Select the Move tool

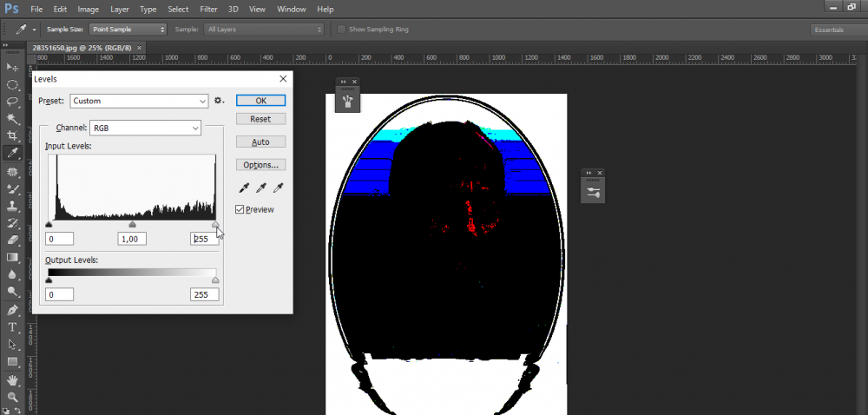click(13, 68)
